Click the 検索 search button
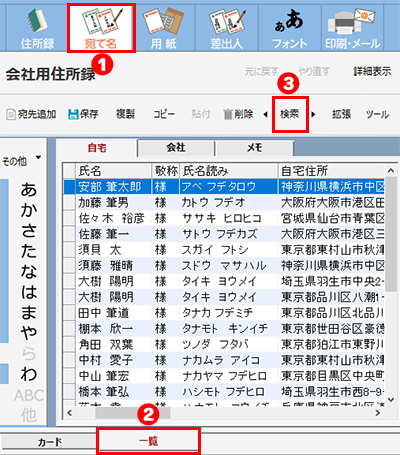 (290, 114)
